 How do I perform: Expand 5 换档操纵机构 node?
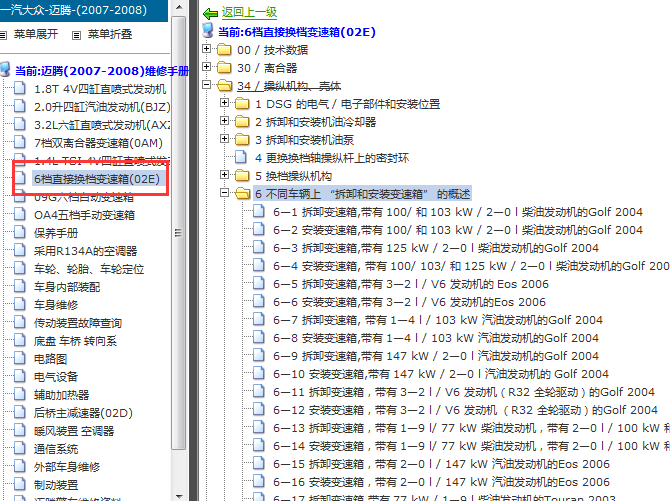pos(224,174)
